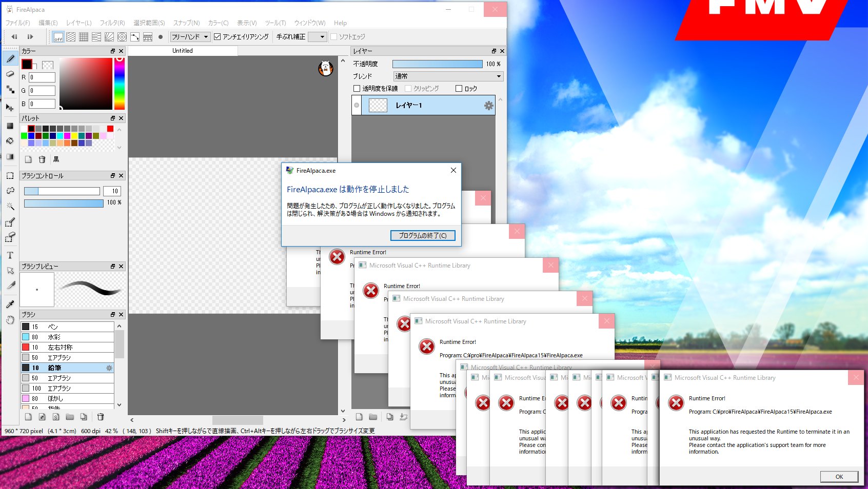Enable the curve snap
868x489 pixels.
[x=135, y=37]
